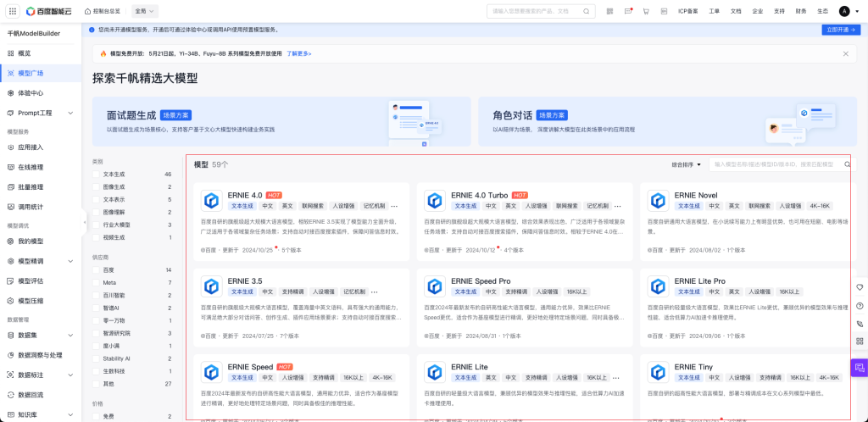This screenshot has height=422, width=868.
Task: Follow the 了解更多 link
Action: [x=299, y=53]
